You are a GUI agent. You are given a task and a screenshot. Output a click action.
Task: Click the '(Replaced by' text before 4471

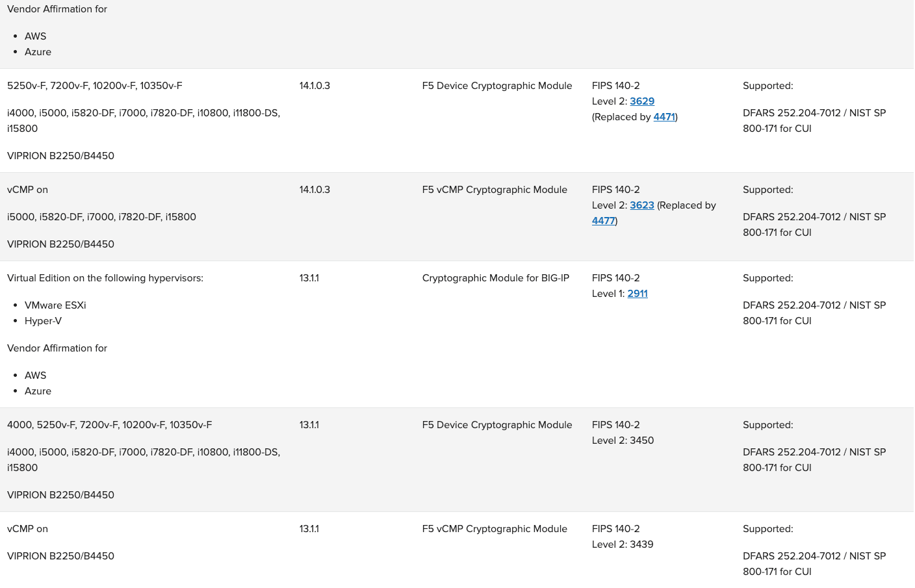(621, 117)
